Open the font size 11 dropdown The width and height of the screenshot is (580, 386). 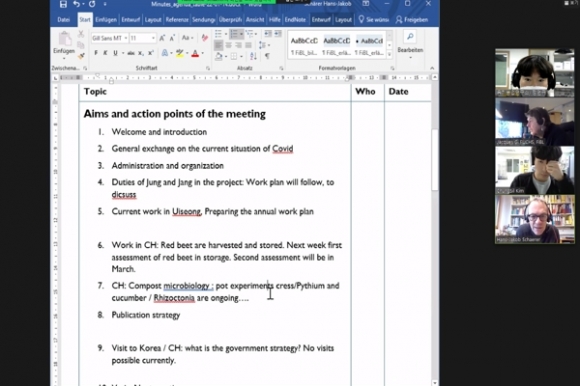(153, 38)
